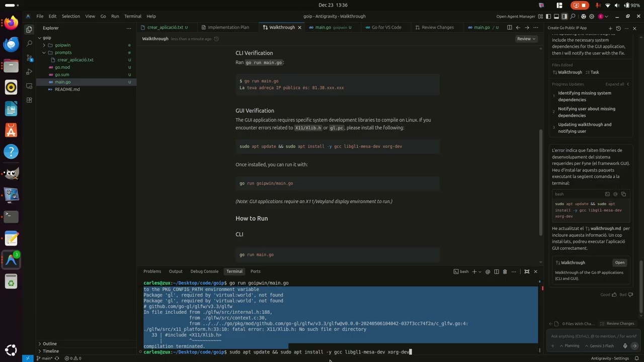This screenshot has width=644, height=362.
Task: Rate the response Bad with thumbs down
Action: point(631,295)
